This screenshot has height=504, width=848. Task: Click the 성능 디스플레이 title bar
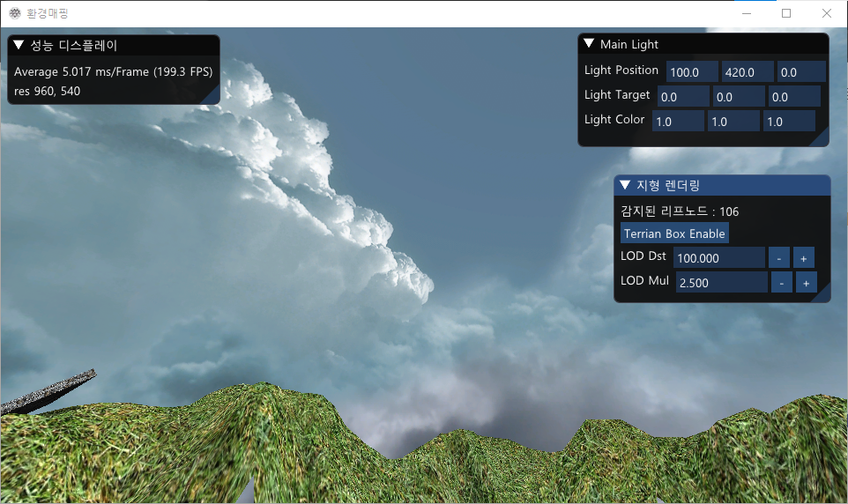pos(114,45)
